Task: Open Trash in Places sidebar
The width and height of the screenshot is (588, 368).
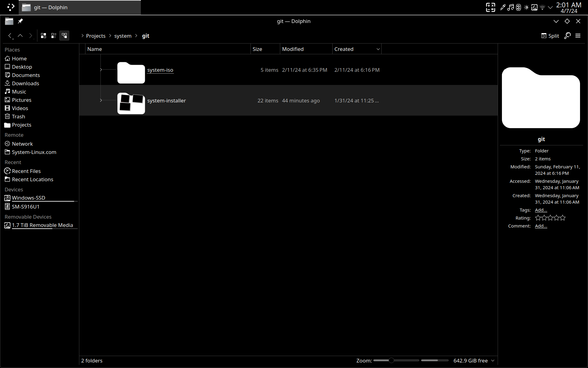Action: pyautogui.click(x=18, y=117)
